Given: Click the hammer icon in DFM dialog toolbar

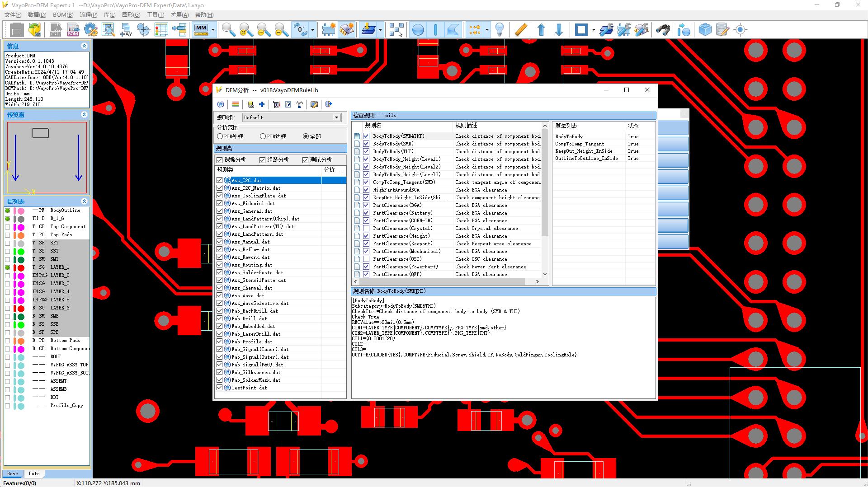Looking at the screenshot, I should coord(299,104).
